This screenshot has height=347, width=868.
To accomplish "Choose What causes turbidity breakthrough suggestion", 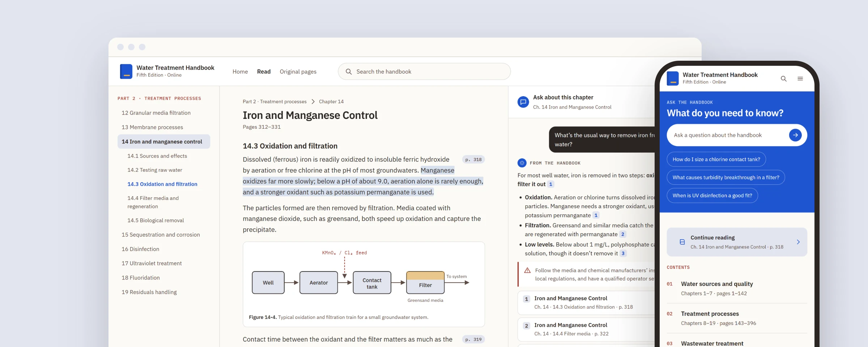I will (x=726, y=177).
